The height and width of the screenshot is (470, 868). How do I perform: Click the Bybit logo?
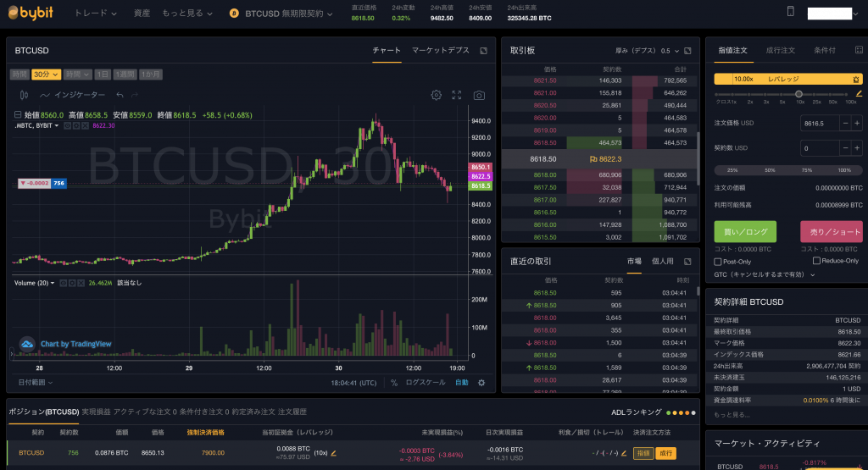31,13
